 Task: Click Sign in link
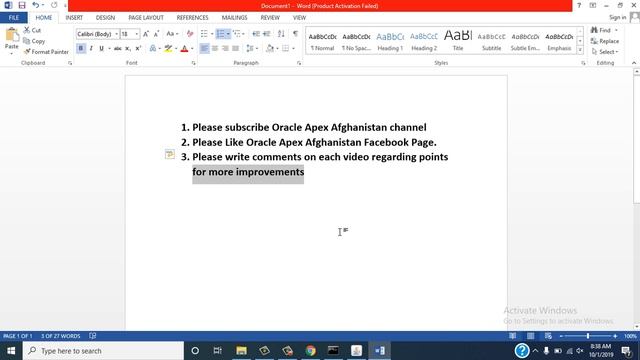click(x=617, y=17)
